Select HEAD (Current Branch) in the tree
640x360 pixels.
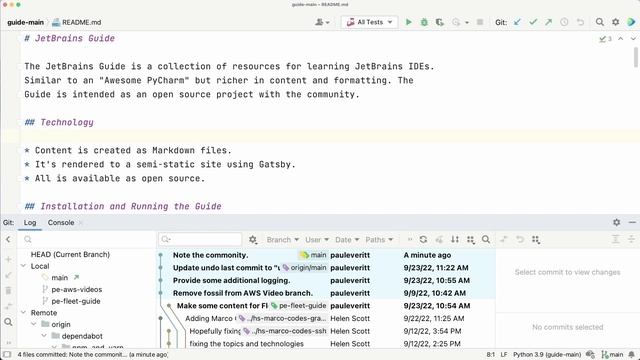[x=70, y=254]
